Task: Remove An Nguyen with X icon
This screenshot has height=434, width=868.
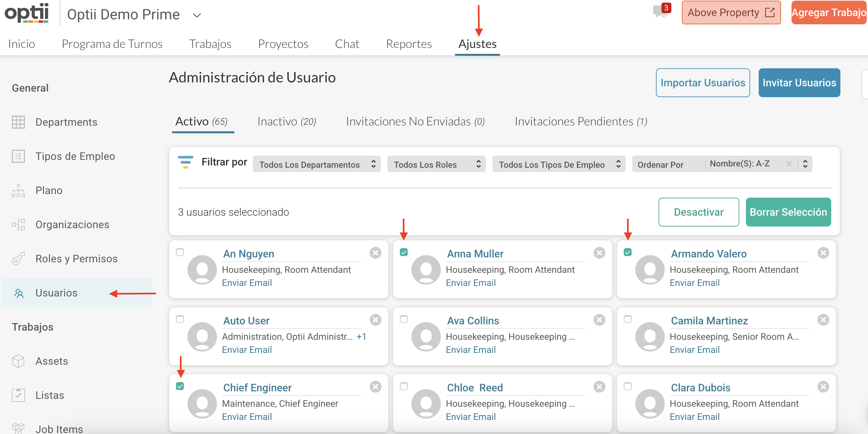Action: coord(375,253)
